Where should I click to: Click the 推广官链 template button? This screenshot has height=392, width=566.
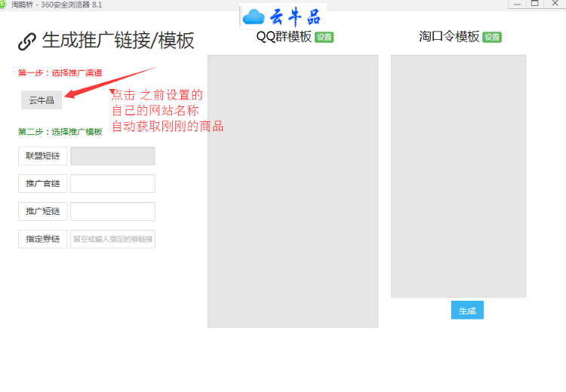pos(42,183)
